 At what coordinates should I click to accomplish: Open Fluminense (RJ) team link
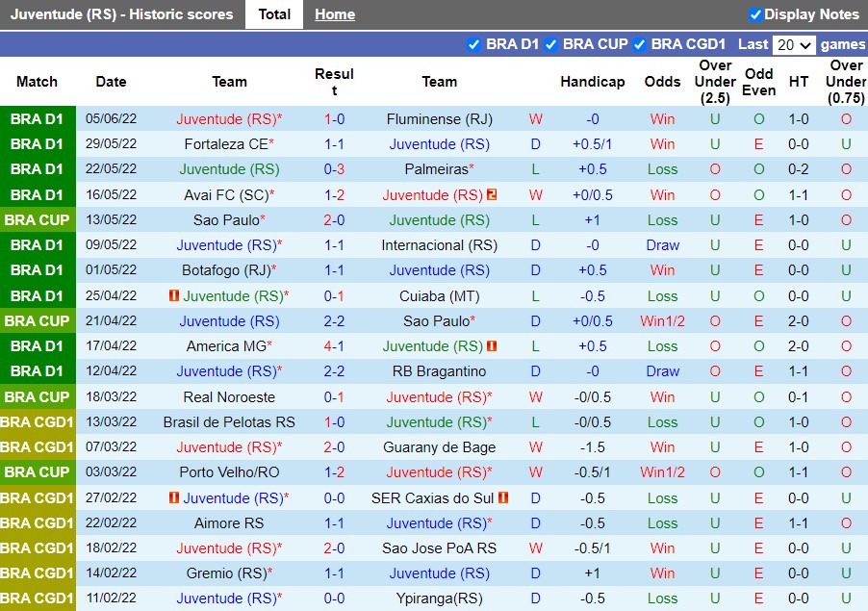click(x=440, y=119)
